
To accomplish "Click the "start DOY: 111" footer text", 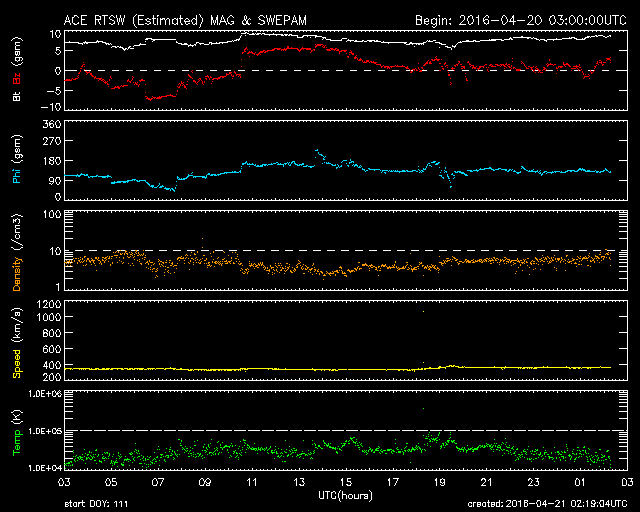I will click(x=96, y=504).
